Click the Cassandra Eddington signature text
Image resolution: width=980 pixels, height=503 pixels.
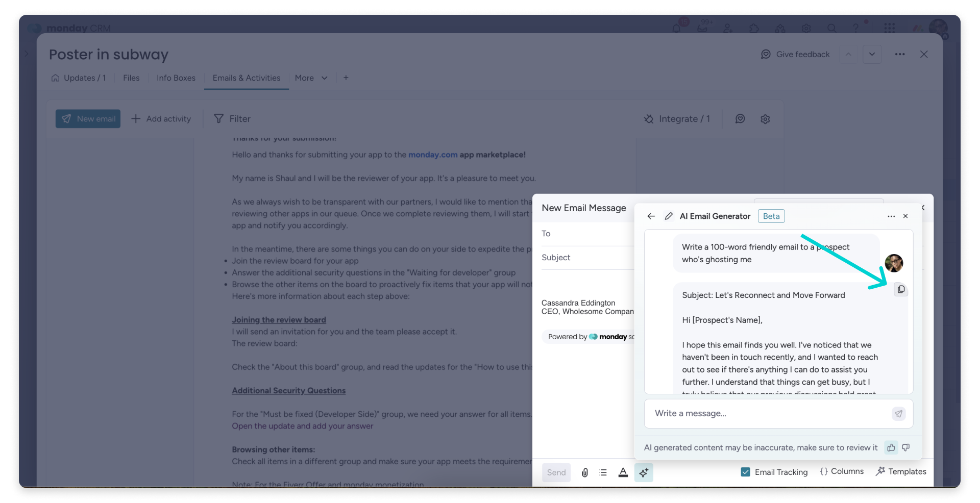(x=578, y=303)
